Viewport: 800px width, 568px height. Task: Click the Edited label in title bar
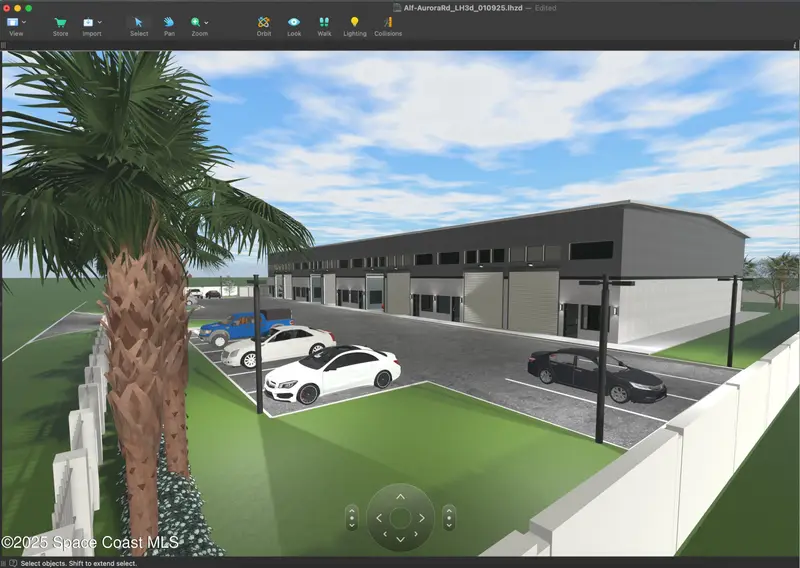pyautogui.click(x=545, y=8)
